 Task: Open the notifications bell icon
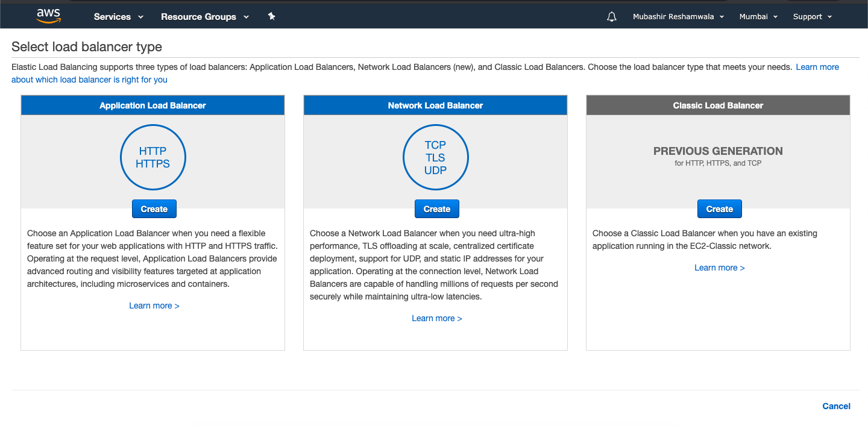612,17
